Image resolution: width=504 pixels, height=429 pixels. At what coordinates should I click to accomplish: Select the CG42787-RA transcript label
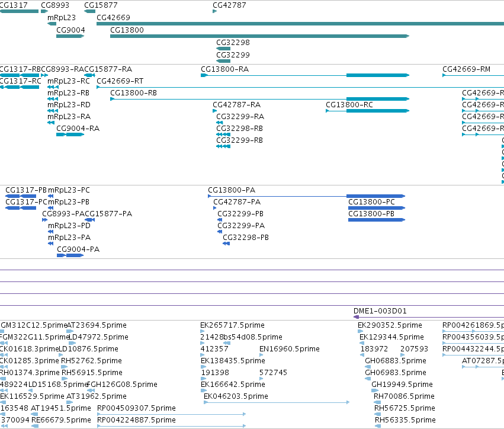(236, 105)
